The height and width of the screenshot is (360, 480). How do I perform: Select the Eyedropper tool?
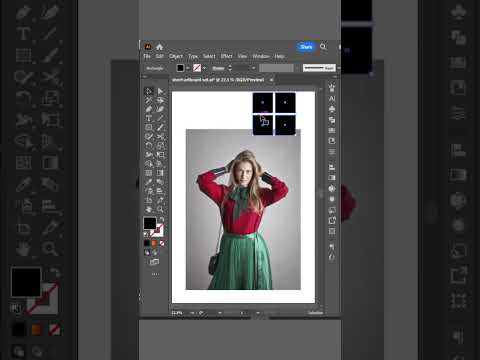[149, 182]
